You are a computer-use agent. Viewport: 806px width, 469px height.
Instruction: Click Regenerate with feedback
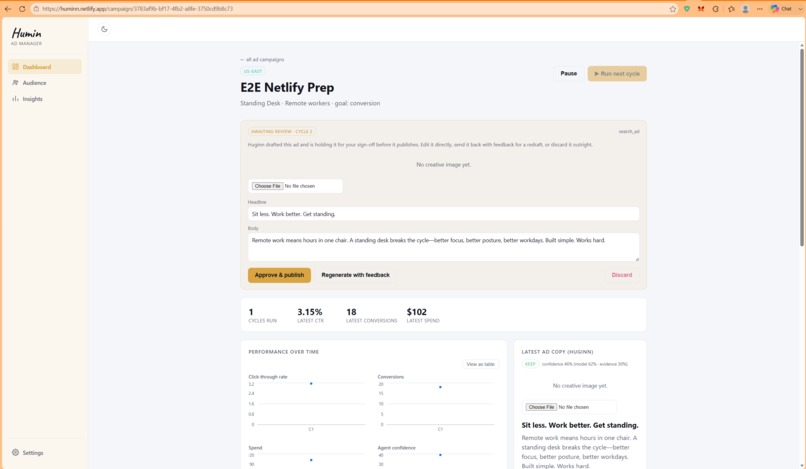[x=355, y=275]
